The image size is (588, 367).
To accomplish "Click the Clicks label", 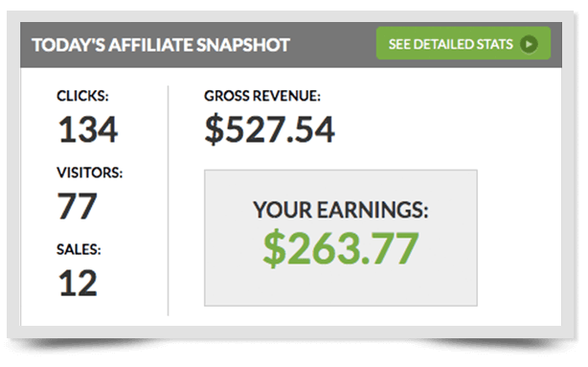I will [x=82, y=96].
